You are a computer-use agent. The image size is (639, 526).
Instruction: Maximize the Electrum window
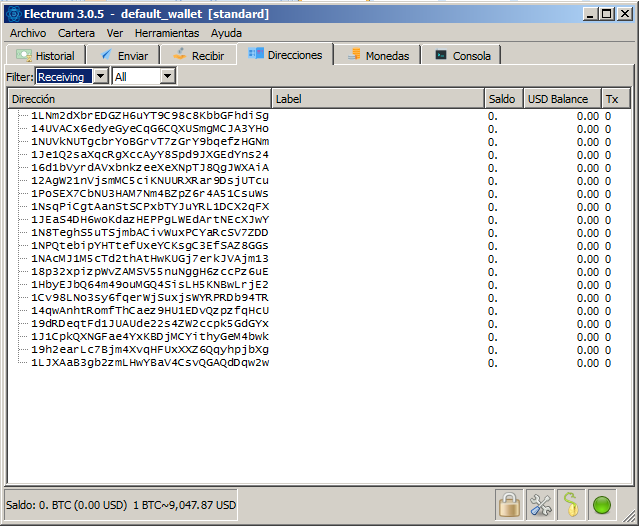[x=607, y=14]
